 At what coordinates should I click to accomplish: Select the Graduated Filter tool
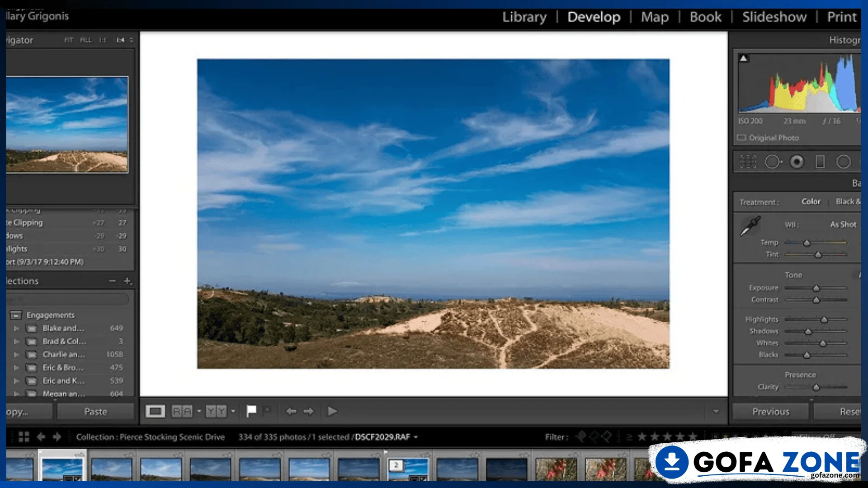[820, 162]
